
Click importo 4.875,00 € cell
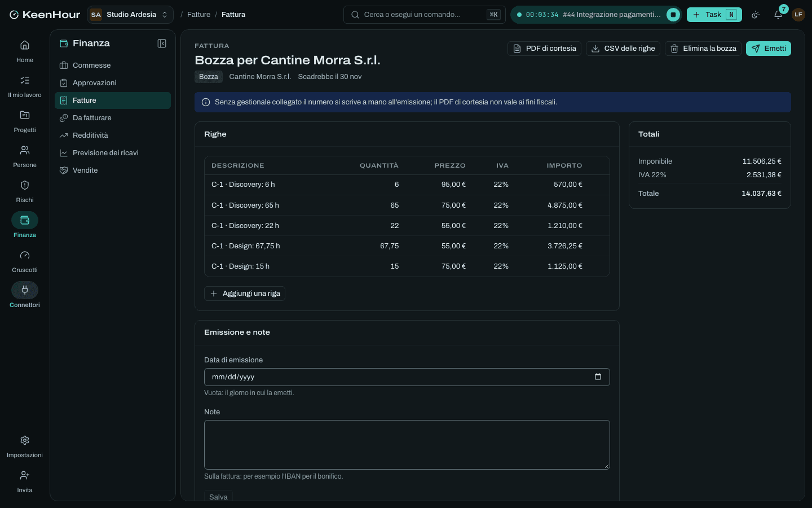[x=565, y=205]
